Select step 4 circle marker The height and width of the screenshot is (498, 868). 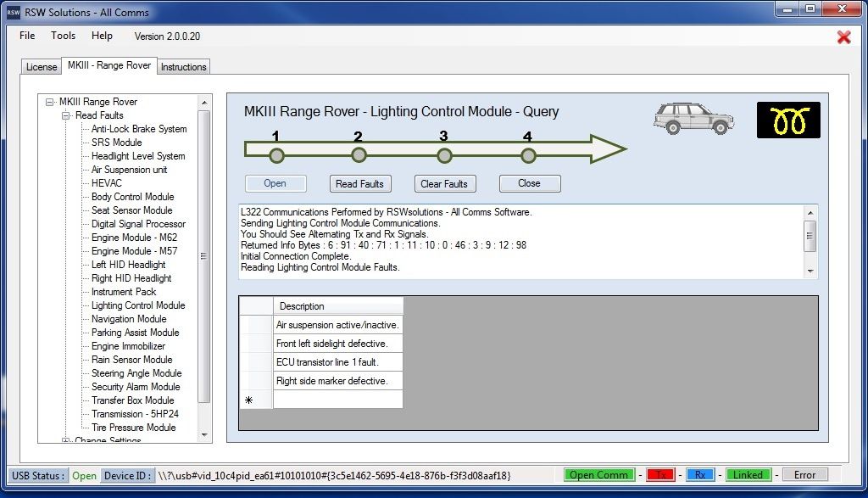point(528,155)
